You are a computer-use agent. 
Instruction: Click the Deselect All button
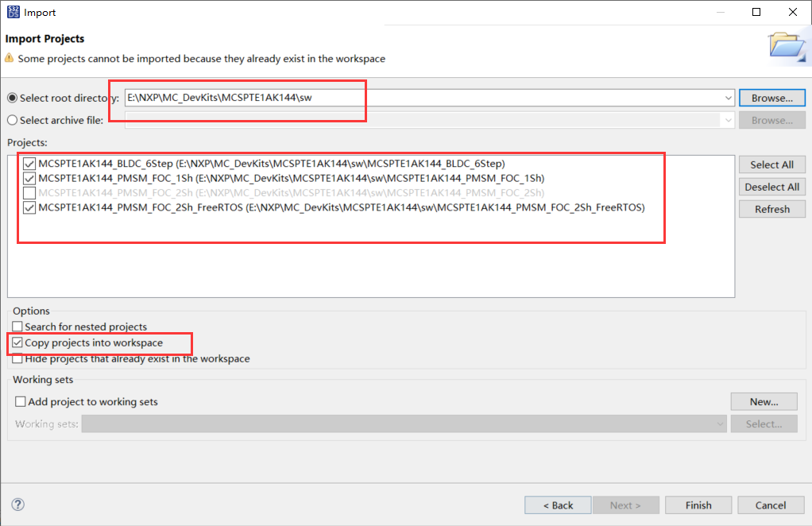(x=772, y=187)
